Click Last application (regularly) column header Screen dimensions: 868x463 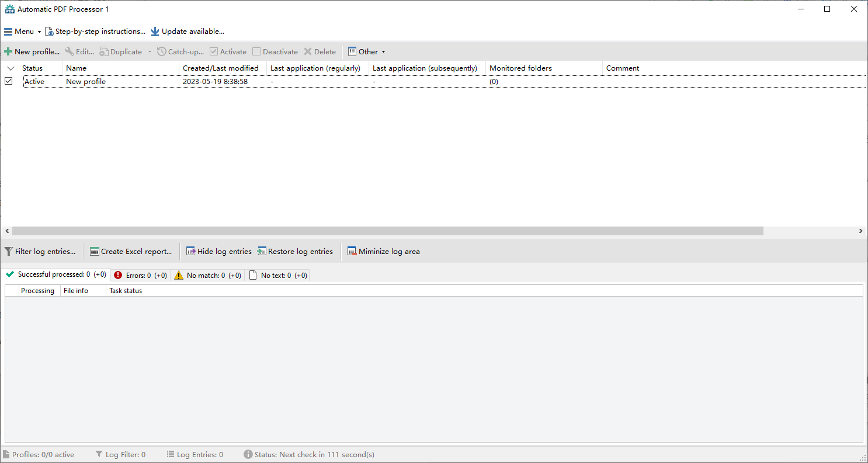point(318,68)
